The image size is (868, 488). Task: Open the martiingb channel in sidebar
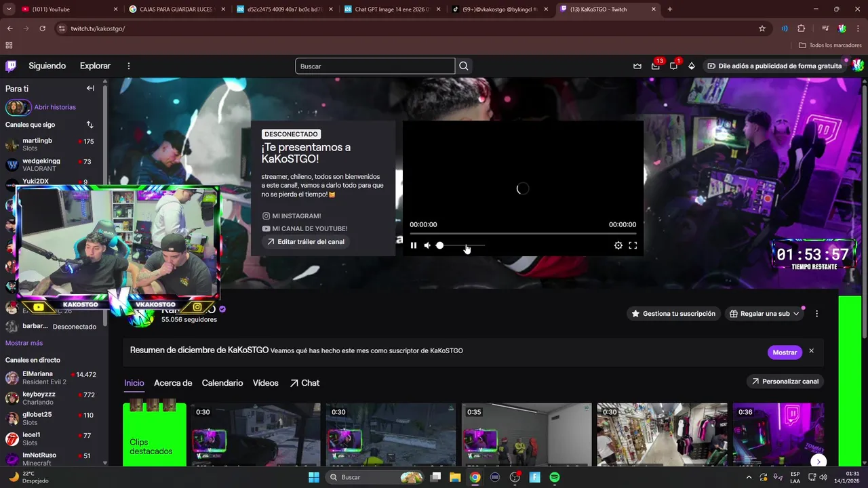coord(52,144)
